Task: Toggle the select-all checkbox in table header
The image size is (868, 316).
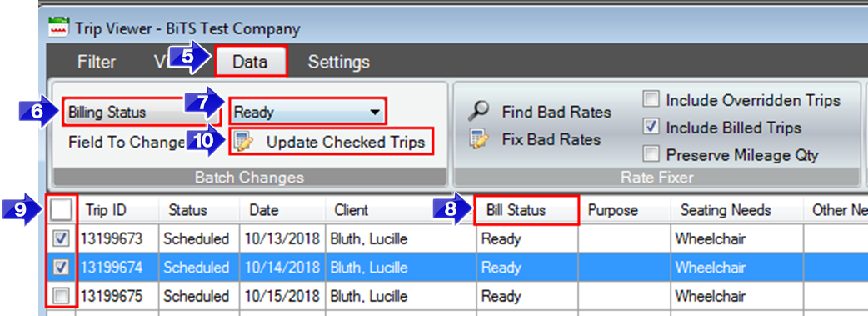Action: 60,209
